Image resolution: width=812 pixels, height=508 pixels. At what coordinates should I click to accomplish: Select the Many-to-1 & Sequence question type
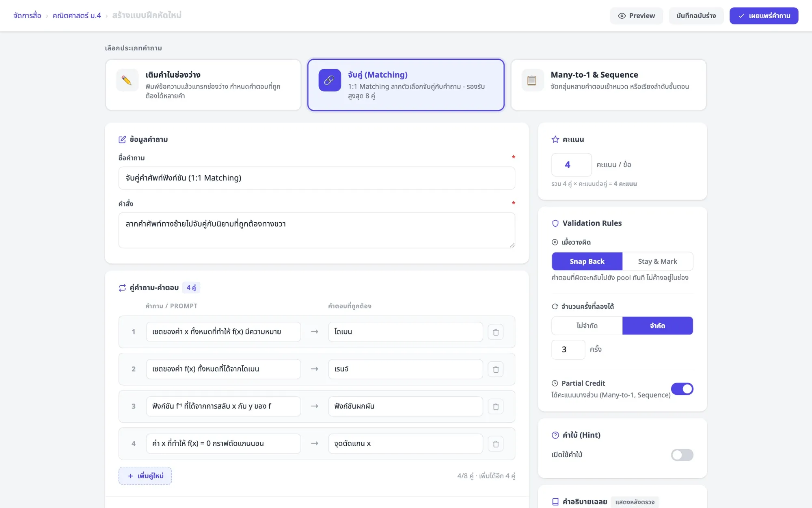609,85
